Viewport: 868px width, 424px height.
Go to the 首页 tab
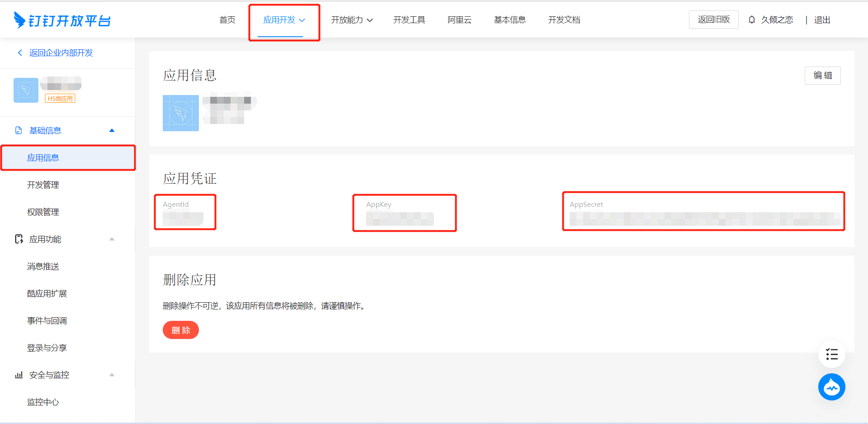pyautogui.click(x=227, y=20)
